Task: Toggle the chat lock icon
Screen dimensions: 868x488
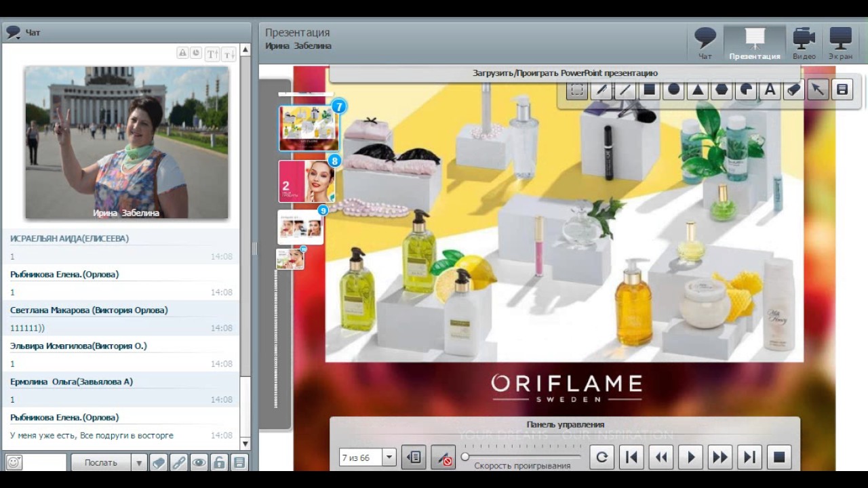Action: point(218,462)
